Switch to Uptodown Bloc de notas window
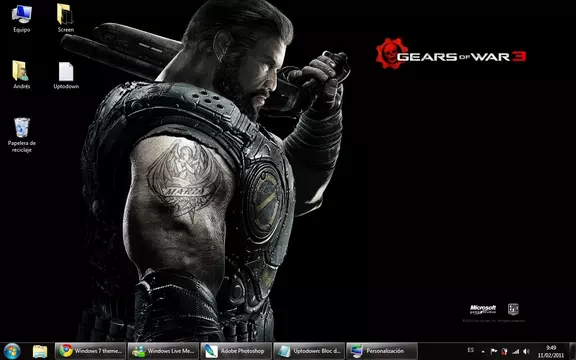The width and height of the screenshot is (576, 360). click(309, 351)
